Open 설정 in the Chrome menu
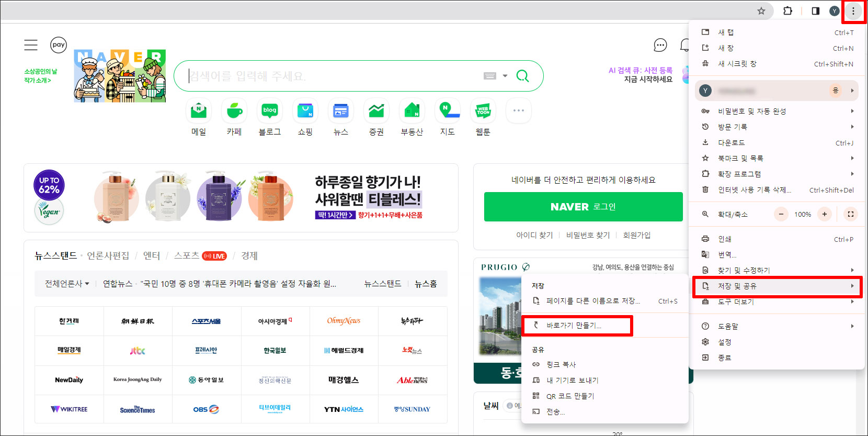The image size is (868, 436). tap(778, 342)
